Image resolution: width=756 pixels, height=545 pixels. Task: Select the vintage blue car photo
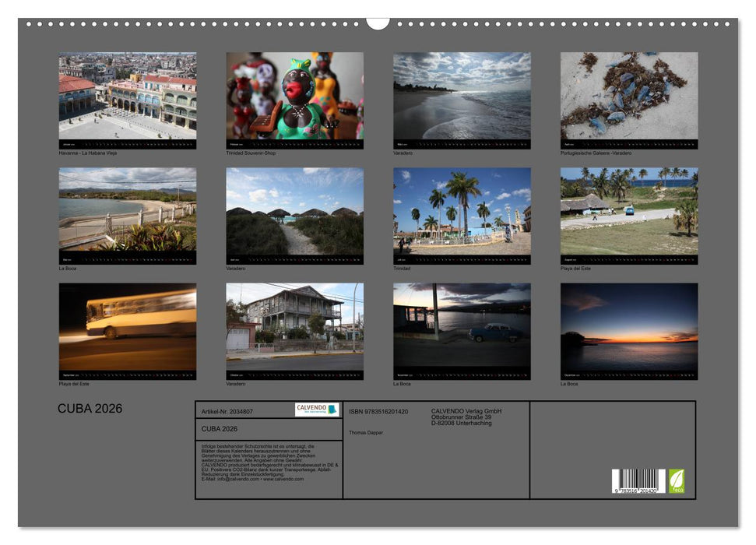coord(462,327)
